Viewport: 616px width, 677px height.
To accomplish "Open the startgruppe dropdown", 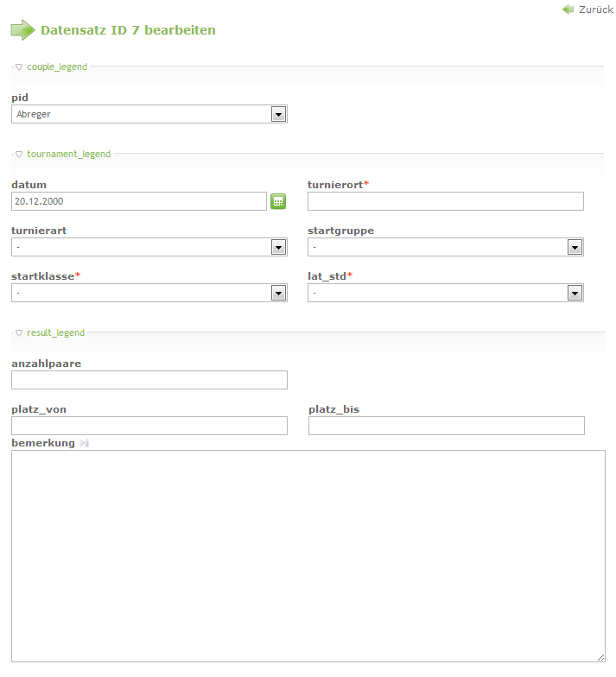I will 445,247.
